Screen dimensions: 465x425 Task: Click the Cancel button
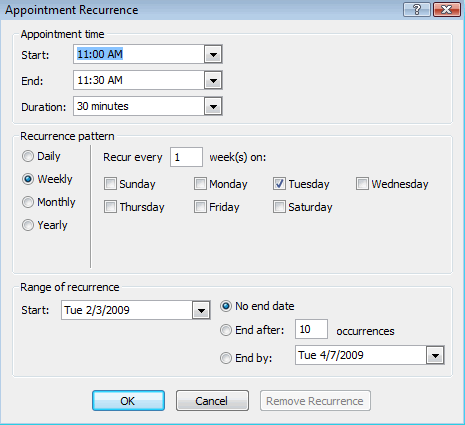pyautogui.click(x=212, y=401)
